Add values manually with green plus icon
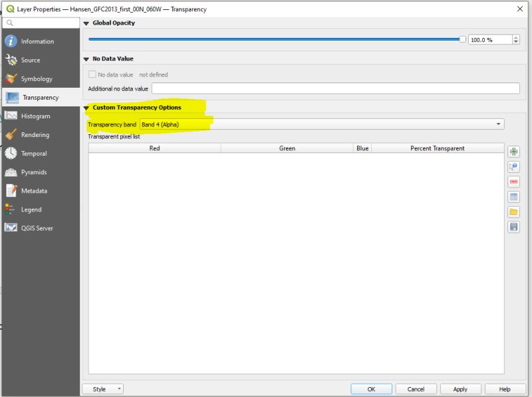This screenshot has width=532, height=397. click(x=513, y=152)
